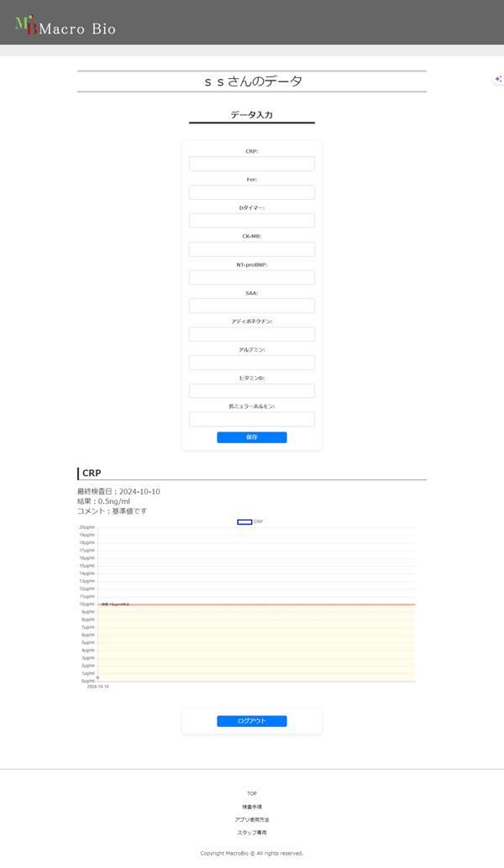Click the CRP section heading
Viewport: 504px width, 868px height.
pos(92,473)
